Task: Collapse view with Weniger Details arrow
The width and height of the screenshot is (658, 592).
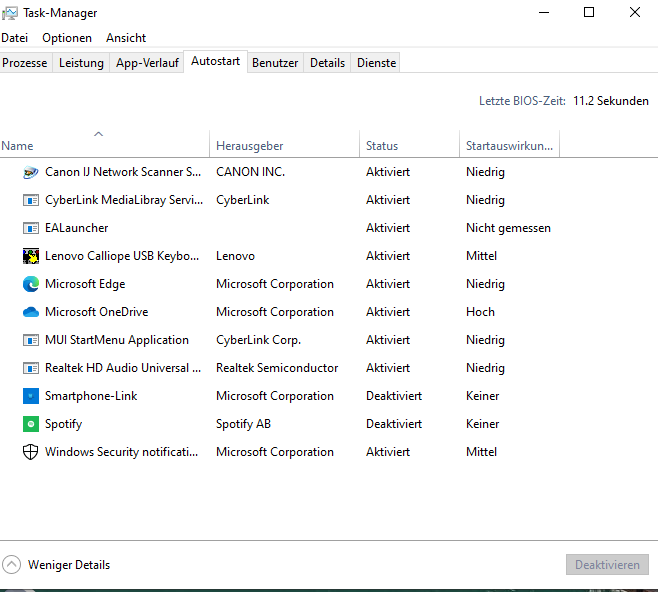Action: [11, 565]
